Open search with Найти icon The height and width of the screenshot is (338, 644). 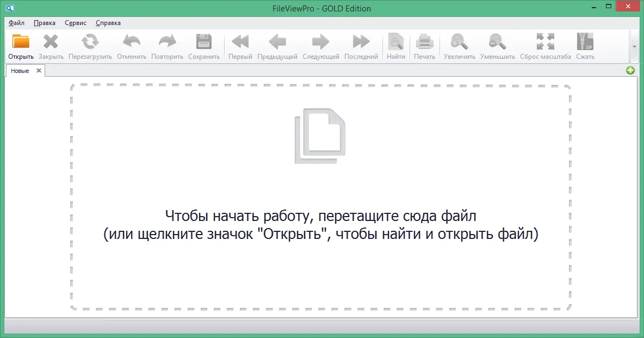click(x=396, y=42)
